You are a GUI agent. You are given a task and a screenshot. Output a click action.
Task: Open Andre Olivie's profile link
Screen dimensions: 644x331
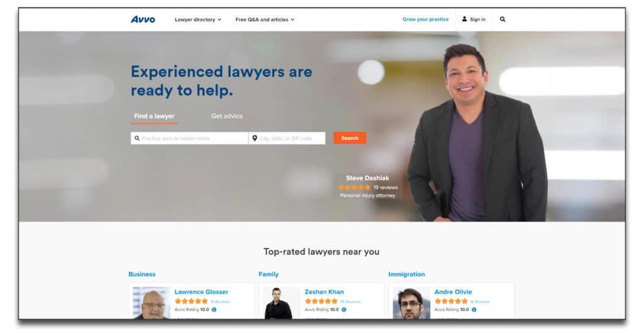(x=453, y=291)
